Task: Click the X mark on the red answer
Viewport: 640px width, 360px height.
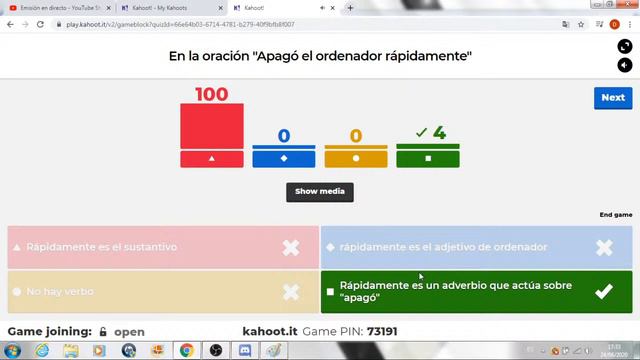Action: [x=291, y=248]
